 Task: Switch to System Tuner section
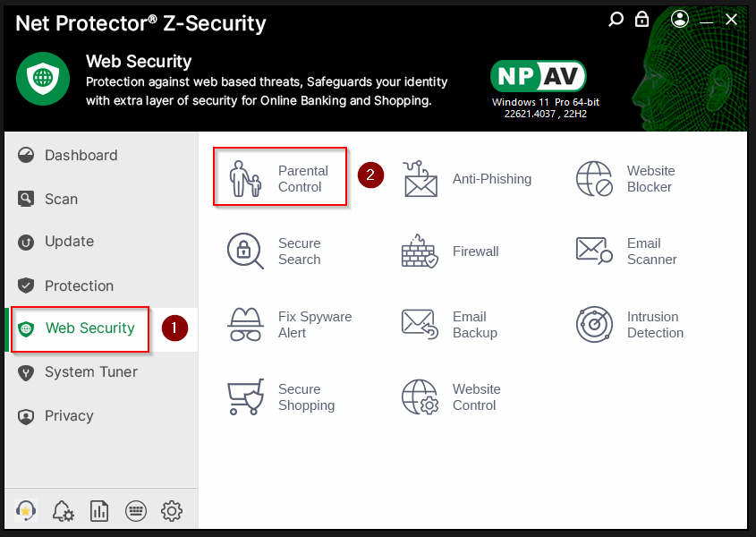(90, 371)
